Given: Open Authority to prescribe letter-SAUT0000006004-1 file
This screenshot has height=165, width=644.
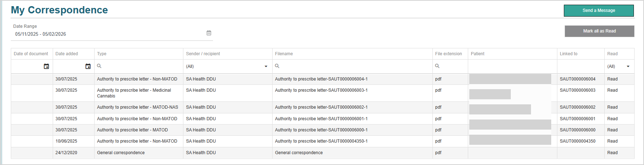Looking at the screenshot, I should (321, 79).
